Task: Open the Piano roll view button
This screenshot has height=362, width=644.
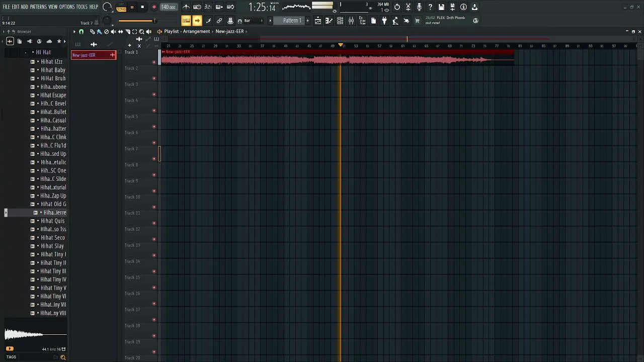Action: click(329, 21)
